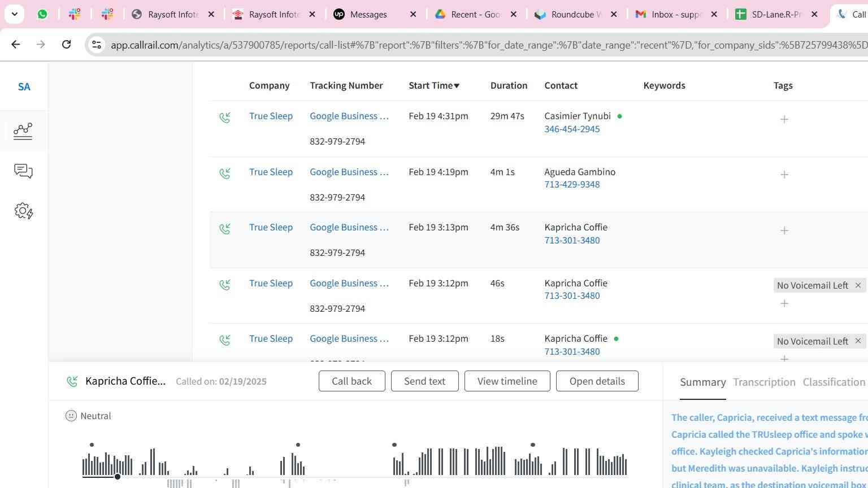Remove No Voicemail Left tag from 46s call
Viewport: 868px width, 488px height.
coord(858,285)
